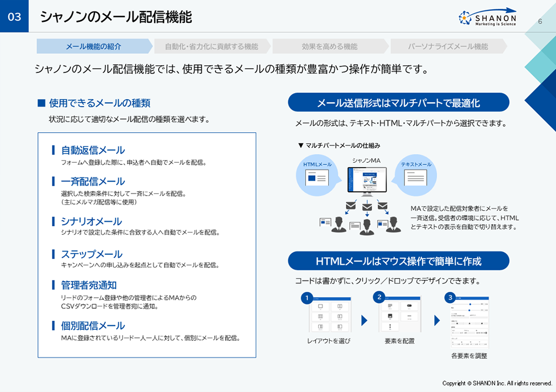Screen dimensions: 556x392
Task: Click the マルチパートメールの仕組み label
Action: pos(342,145)
